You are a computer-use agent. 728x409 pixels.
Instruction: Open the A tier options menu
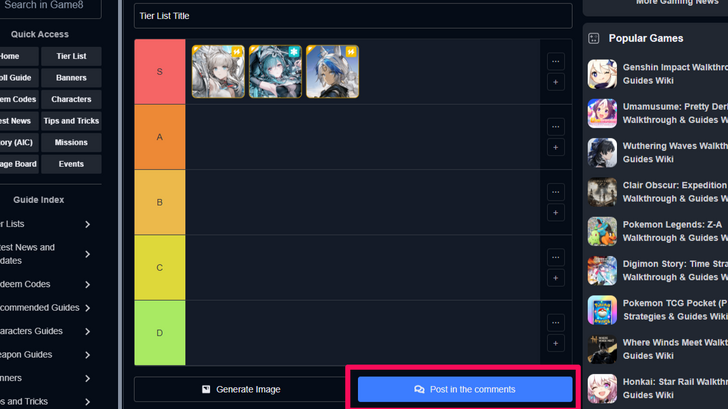pos(555,127)
